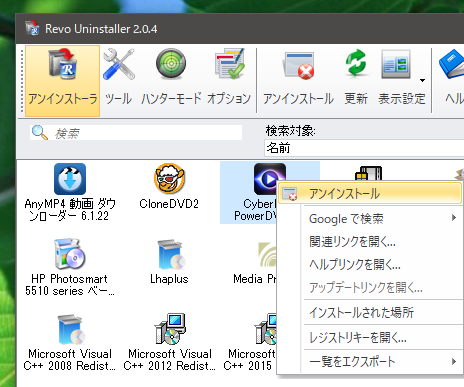Choose アンインストール in context menu
This screenshot has width=464, height=387.
click(370, 193)
